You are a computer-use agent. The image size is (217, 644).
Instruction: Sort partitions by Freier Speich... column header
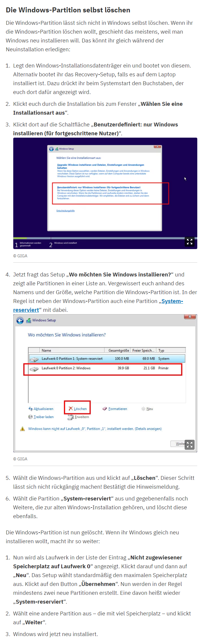pyautogui.click(x=143, y=350)
